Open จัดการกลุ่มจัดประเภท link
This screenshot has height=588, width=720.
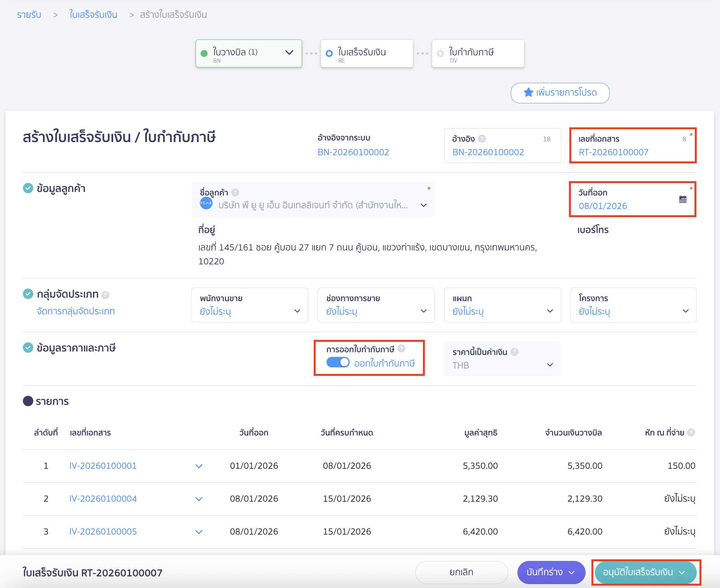click(x=76, y=311)
